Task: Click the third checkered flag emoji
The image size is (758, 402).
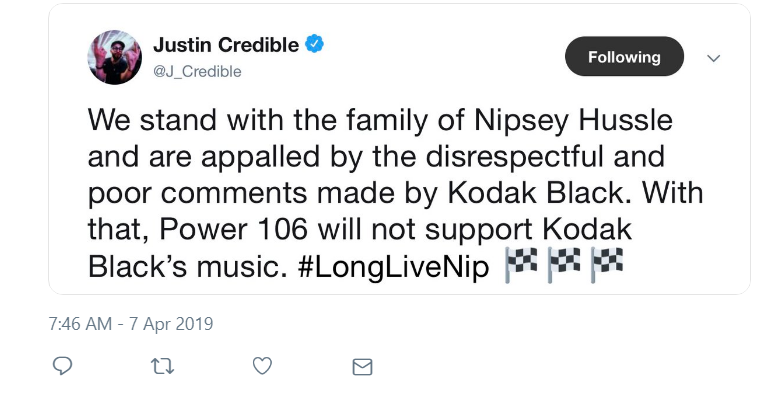Action: 607,265
